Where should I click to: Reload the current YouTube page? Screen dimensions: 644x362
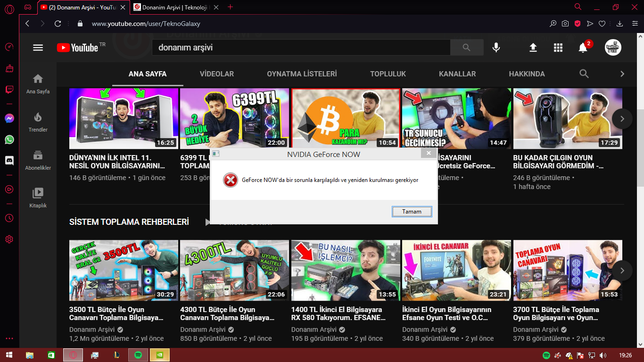click(x=58, y=24)
